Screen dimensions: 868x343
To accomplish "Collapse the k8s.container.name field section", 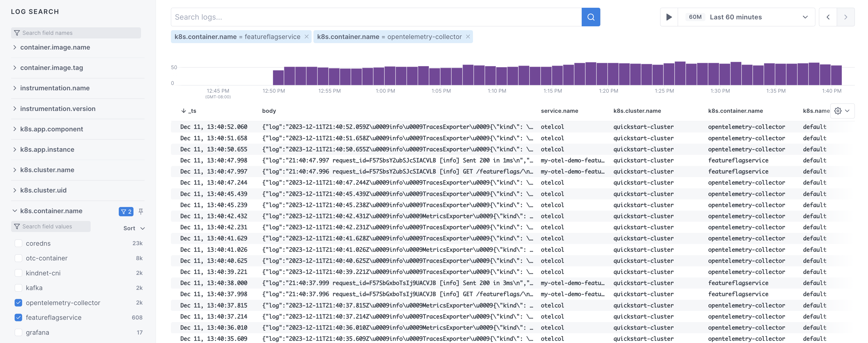I will 15,211.
